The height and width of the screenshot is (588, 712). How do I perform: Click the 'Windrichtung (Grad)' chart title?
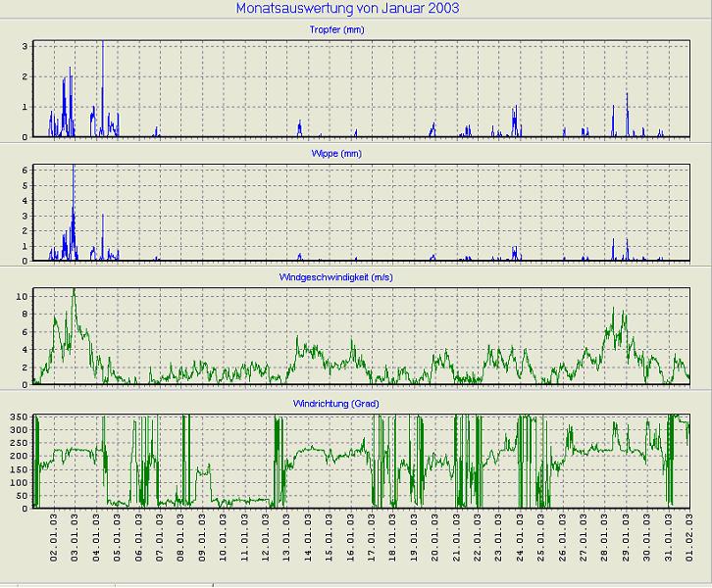336,403
